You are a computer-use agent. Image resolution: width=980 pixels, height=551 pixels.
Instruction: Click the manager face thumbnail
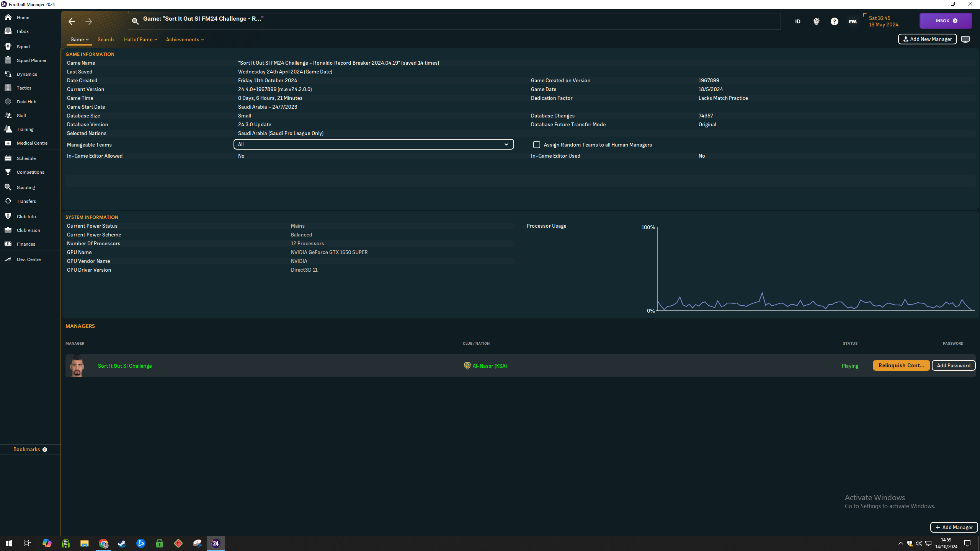pos(77,366)
